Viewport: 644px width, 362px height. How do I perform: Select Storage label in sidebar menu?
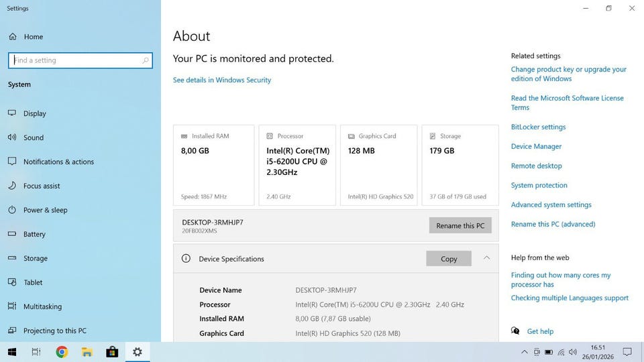(36, 258)
